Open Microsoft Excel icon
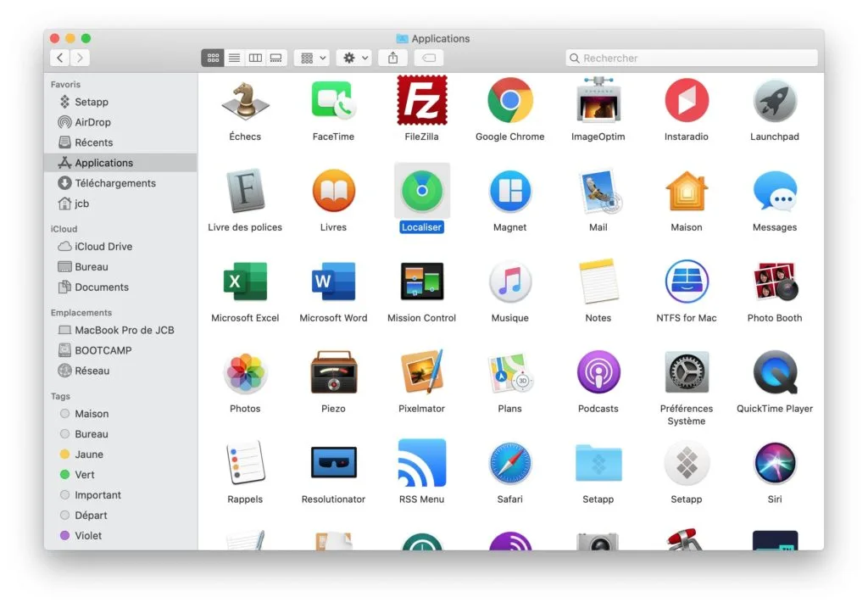This screenshot has height=608, width=868. [245, 282]
